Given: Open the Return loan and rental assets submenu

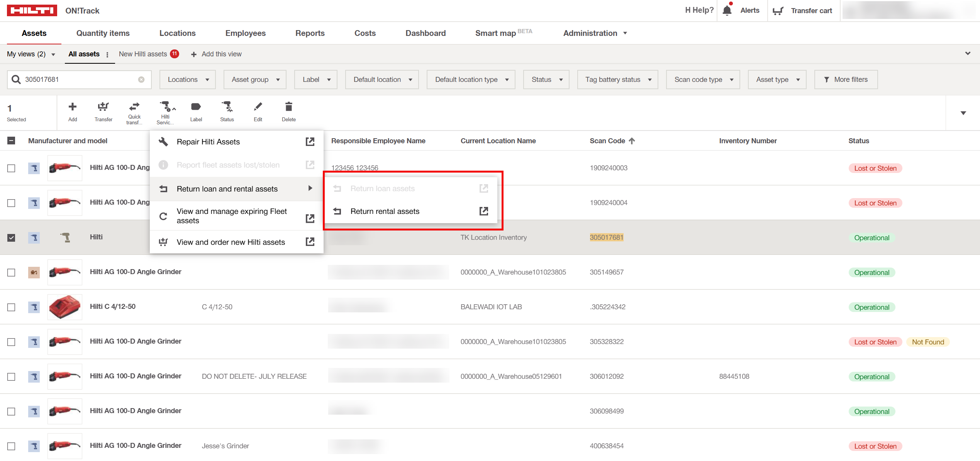Looking at the screenshot, I should [236, 189].
